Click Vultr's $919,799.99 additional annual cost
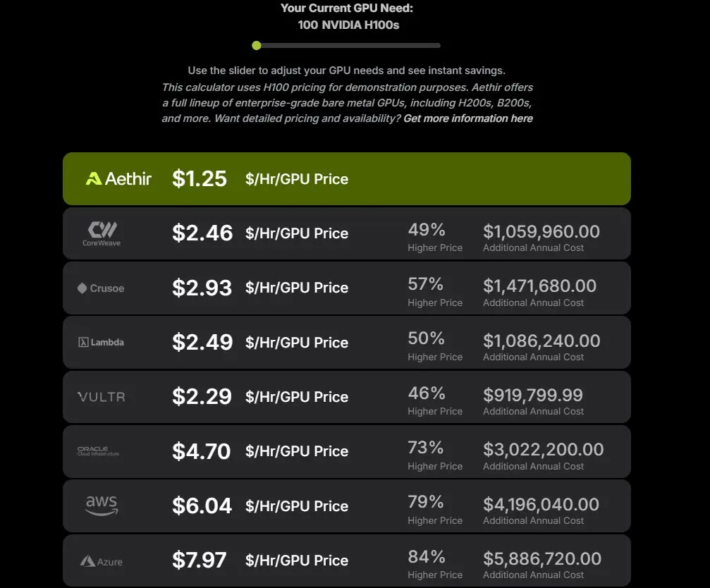The image size is (710, 588). point(533,395)
